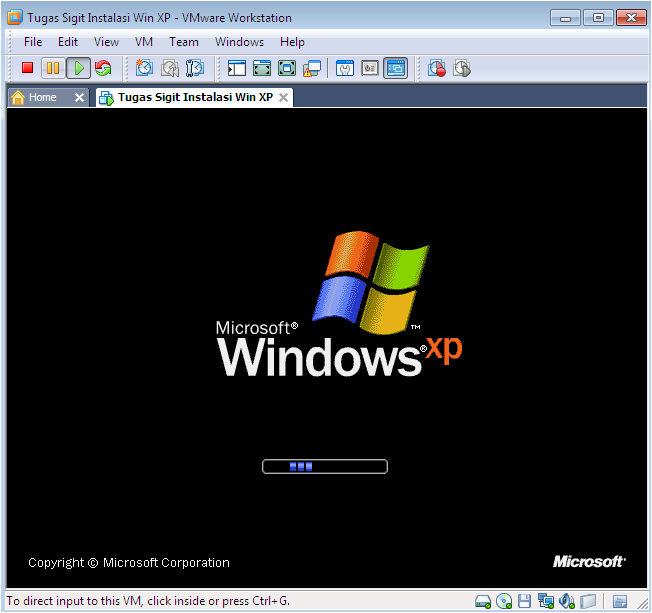Power off the VM with red stop button
The image size is (652, 613).
pos(27,68)
